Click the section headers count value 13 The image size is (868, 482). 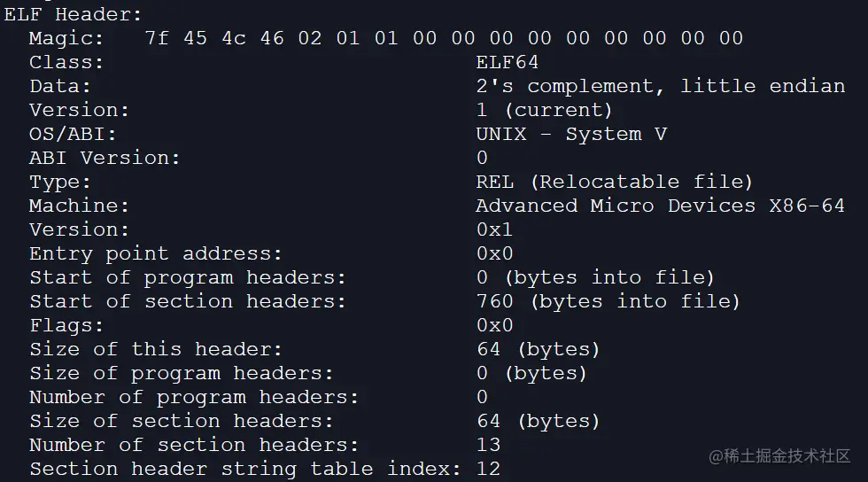pos(488,445)
